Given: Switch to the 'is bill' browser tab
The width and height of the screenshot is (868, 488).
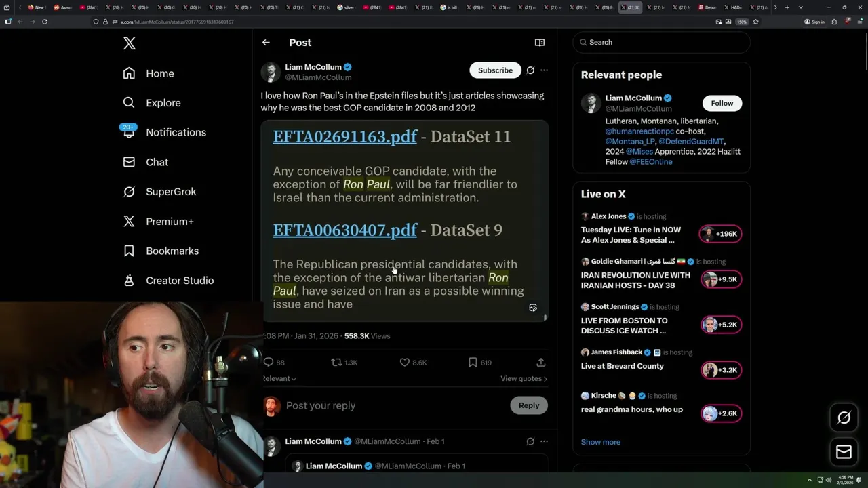Looking at the screenshot, I should pos(448,7).
